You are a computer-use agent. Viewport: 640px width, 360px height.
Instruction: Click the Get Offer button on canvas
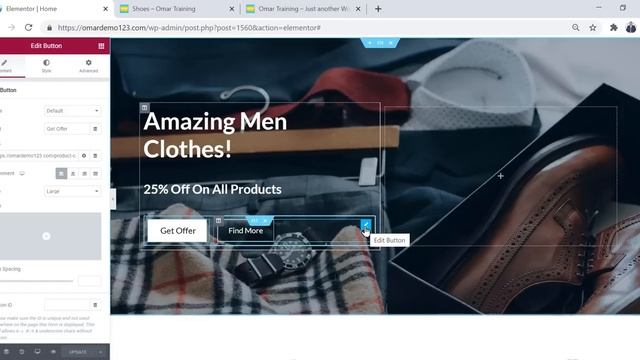[x=178, y=231]
